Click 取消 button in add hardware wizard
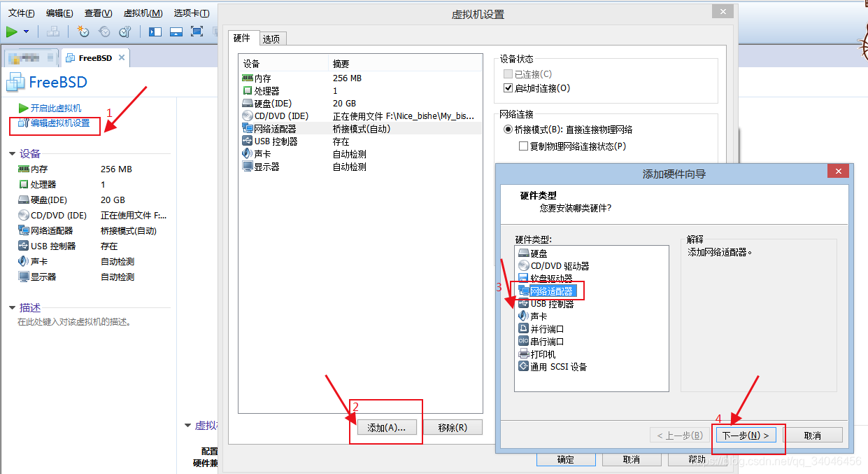 pyautogui.click(x=813, y=435)
